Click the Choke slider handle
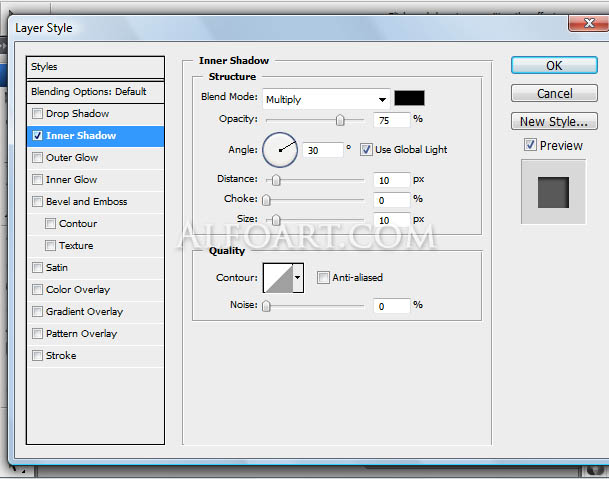Image resolution: width=609 pixels, height=479 pixels. pyautogui.click(x=266, y=200)
